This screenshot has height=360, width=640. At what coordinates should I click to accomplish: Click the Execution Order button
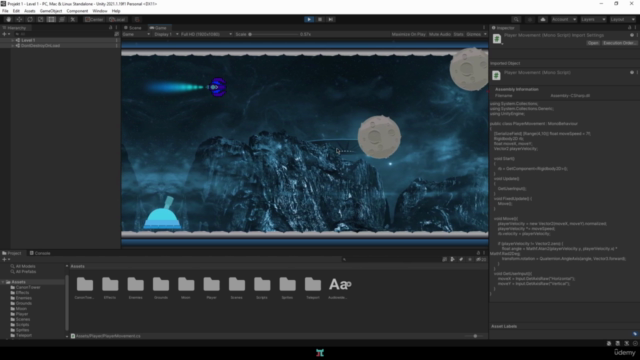pyautogui.click(x=619, y=43)
